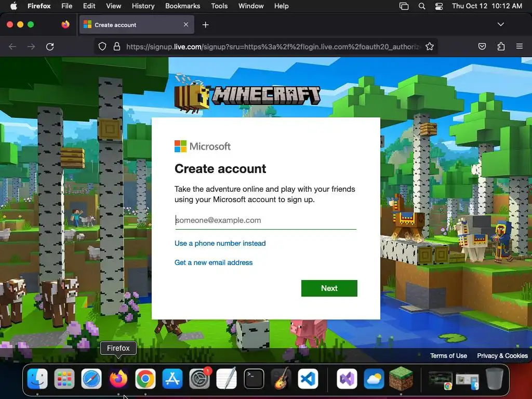The height and width of the screenshot is (399, 532).
Task: Open Control Center in the menu bar
Action: pos(439,6)
